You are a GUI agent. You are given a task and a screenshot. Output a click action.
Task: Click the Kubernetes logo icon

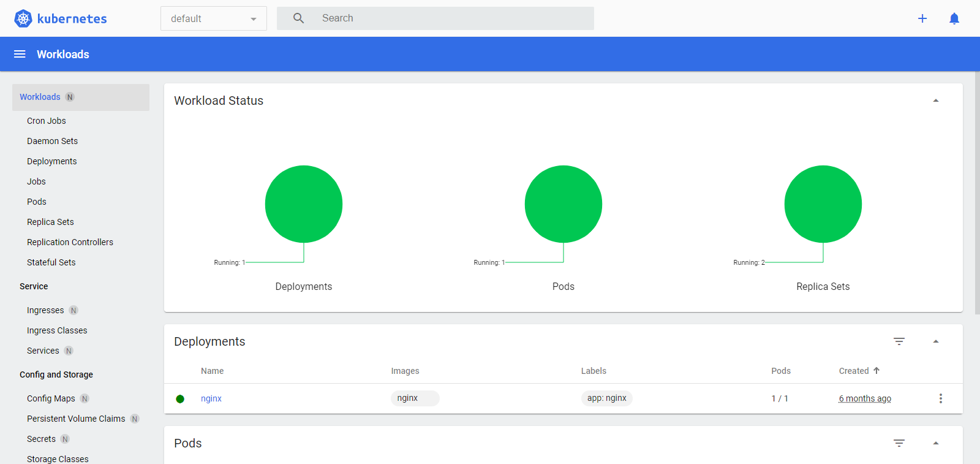click(x=23, y=18)
